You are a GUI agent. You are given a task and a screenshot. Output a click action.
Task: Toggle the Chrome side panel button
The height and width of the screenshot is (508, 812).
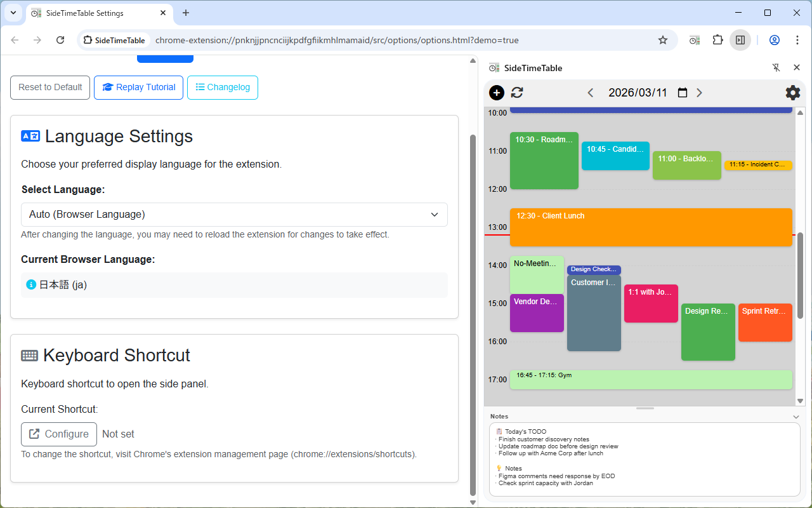pyautogui.click(x=740, y=40)
